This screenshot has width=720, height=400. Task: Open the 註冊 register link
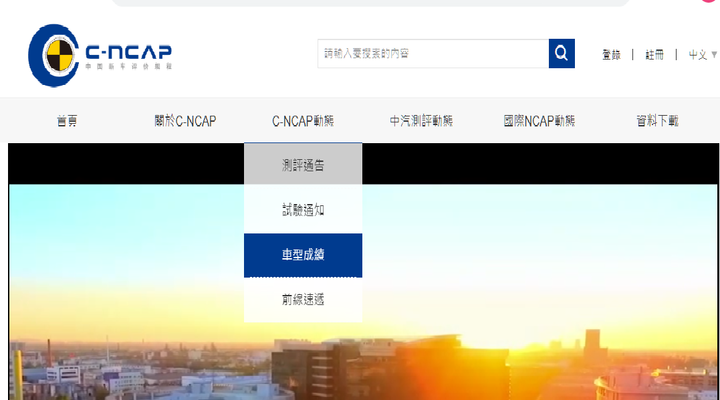pos(654,55)
